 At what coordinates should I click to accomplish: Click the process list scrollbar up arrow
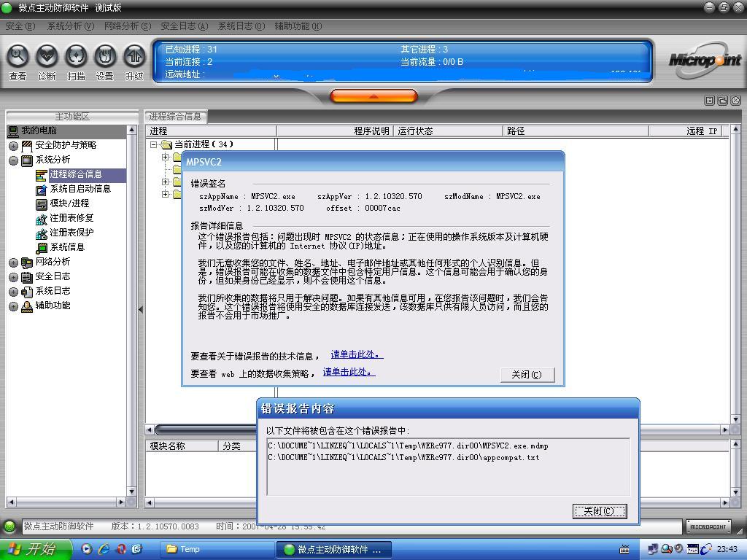(x=736, y=130)
